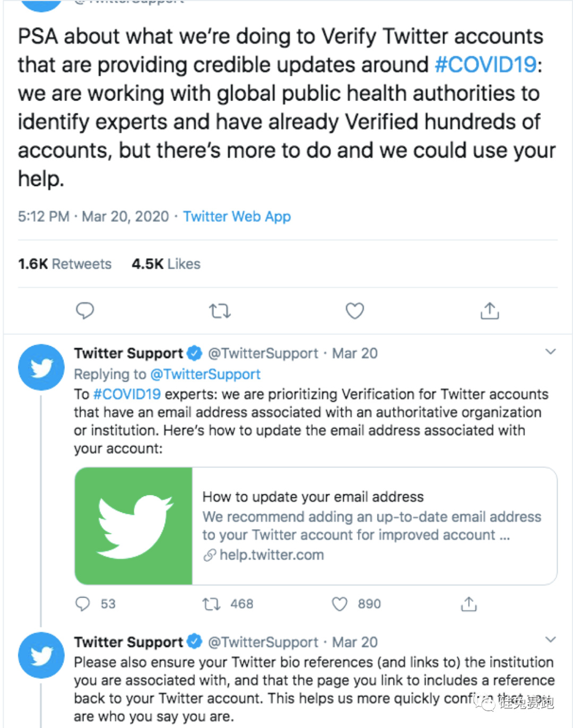This screenshot has width=573, height=728.
Task: Open Twitter Support avatar on second reply
Action: coord(41,655)
